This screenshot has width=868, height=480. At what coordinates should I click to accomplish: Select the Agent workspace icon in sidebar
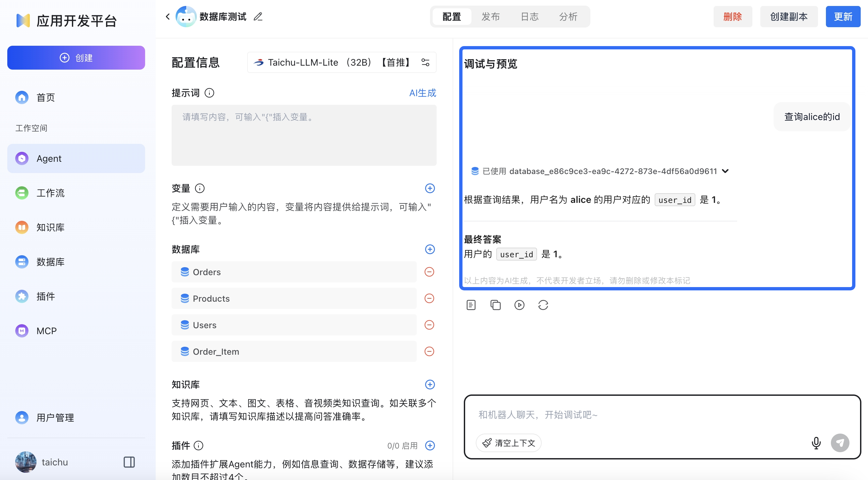[x=22, y=158]
